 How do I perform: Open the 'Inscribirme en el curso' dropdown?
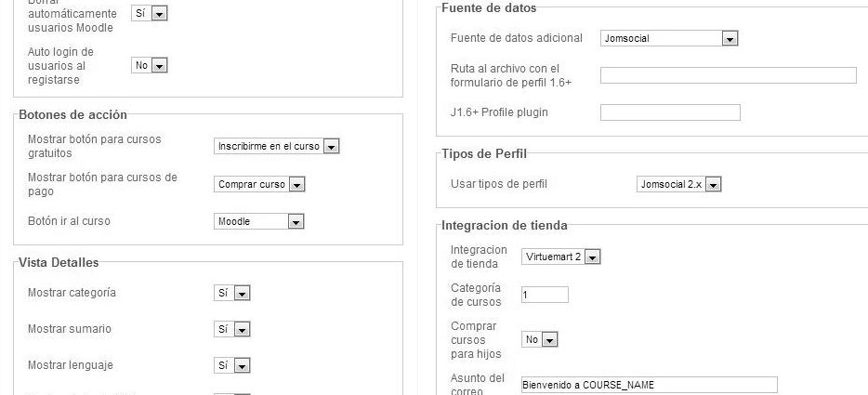coord(277,146)
